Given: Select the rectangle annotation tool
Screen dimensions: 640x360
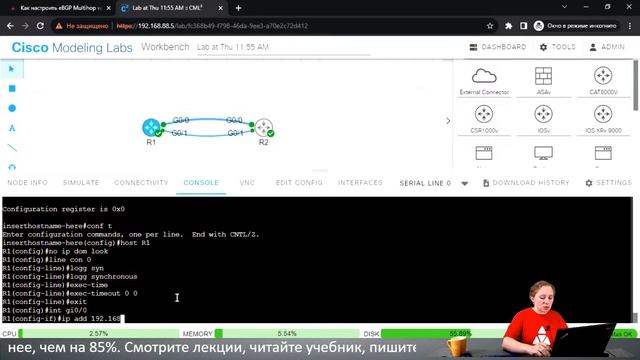Looking at the screenshot, I should [x=12, y=89].
